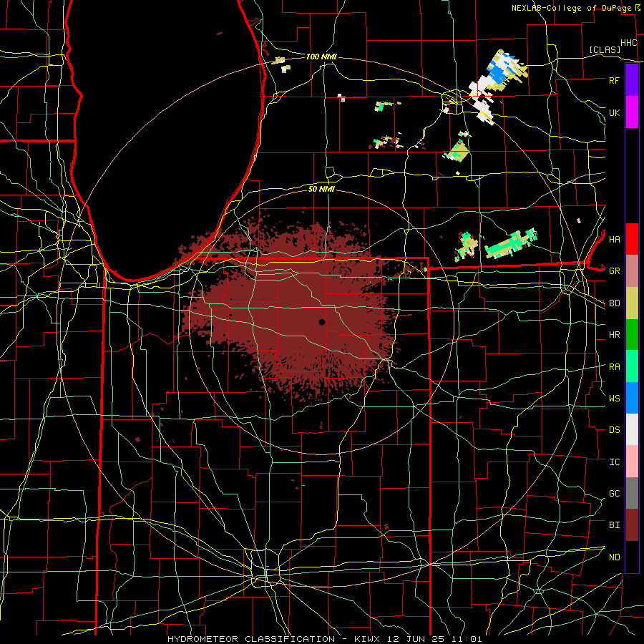Click the NEXLAB-College of DuPage credit text
644x644 pixels.
pos(572,8)
